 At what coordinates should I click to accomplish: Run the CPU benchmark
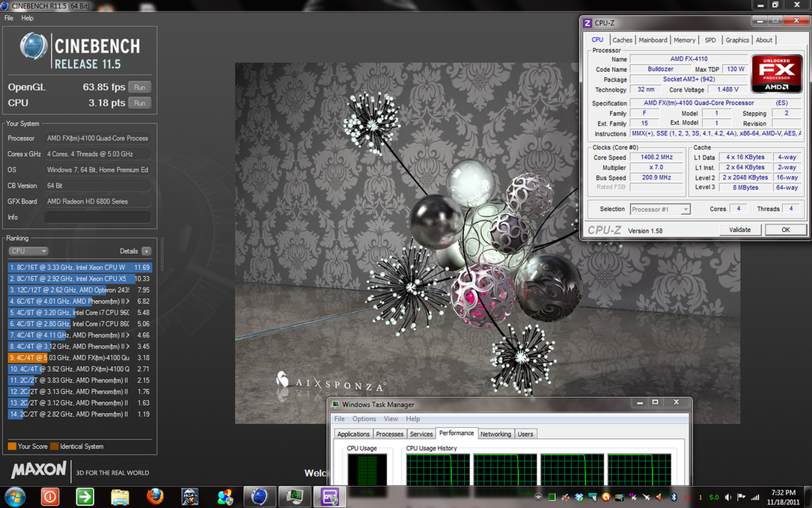pos(139,102)
